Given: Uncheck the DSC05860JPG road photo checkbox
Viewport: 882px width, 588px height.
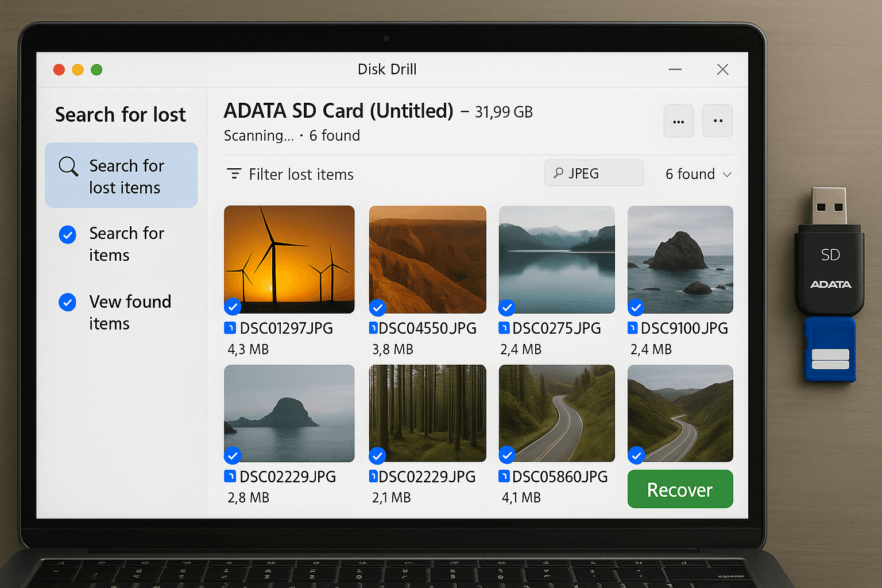Looking at the screenshot, I should (507, 456).
